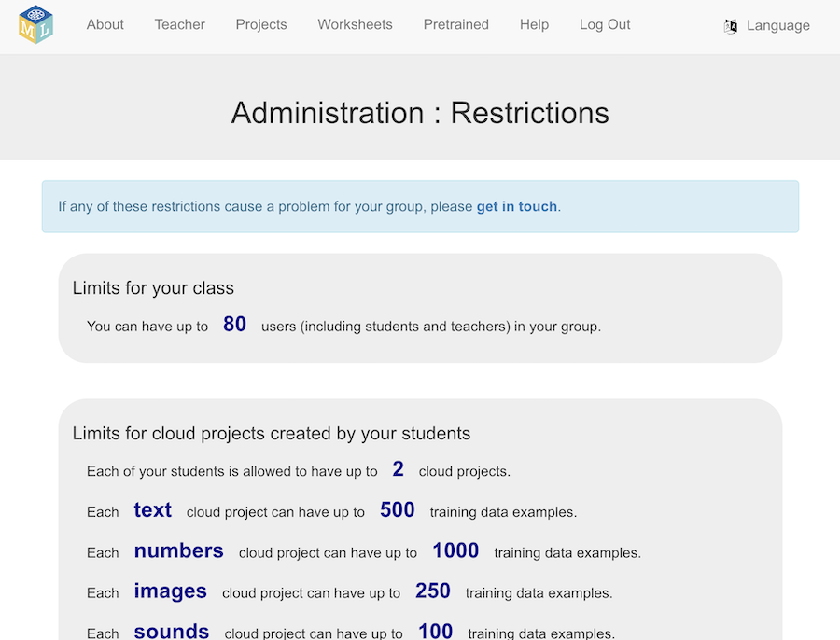Open the Worksheets menu item
Image resolution: width=840 pixels, height=640 pixels.
(x=356, y=24)
